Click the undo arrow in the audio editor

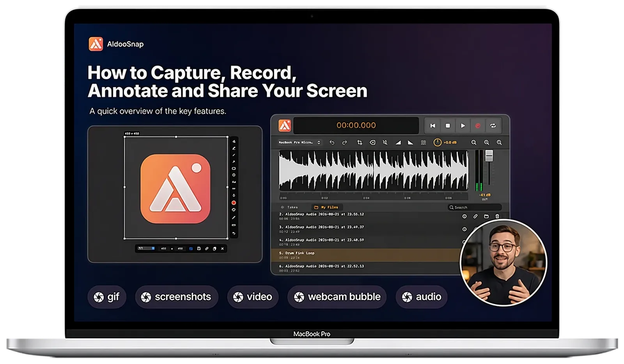[332, 143]
